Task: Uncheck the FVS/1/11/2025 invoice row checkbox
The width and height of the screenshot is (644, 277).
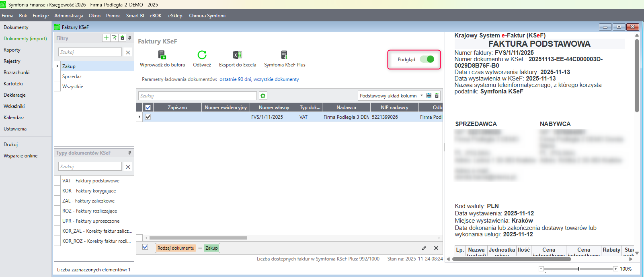Action: [x=148, y=117]
